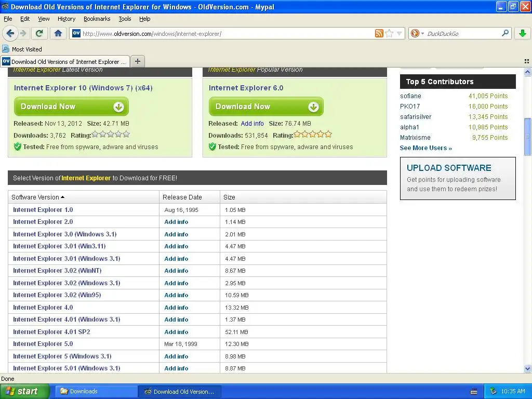This screenshot has width=532, height=399.
Task: Open Internet Explorer 3.02 (Win95) link
Action: 57,295
